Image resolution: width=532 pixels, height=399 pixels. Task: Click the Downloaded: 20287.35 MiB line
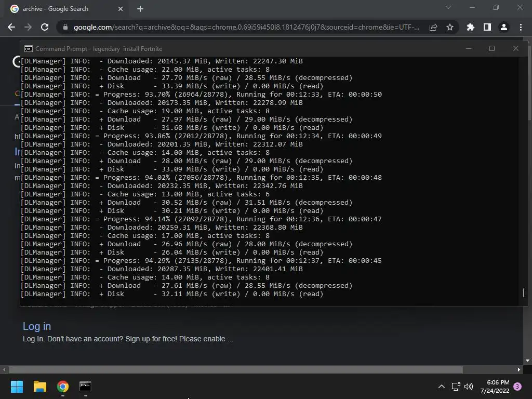click(x=162, y=269)
